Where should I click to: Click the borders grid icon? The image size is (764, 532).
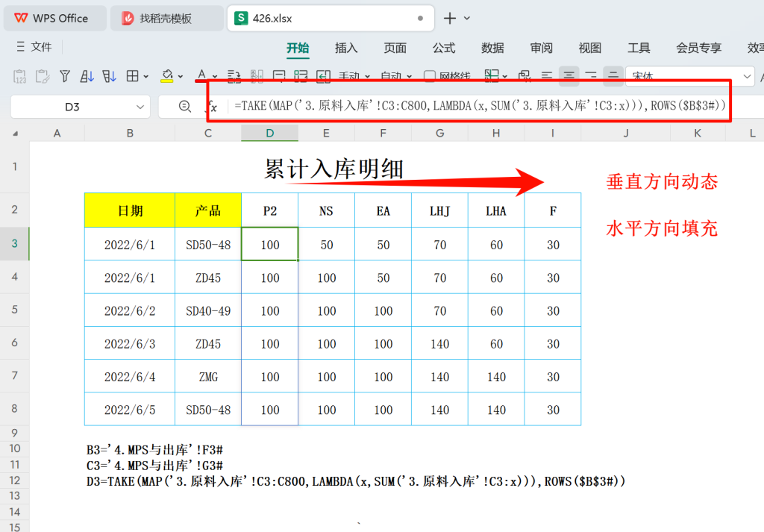(132, 76)
